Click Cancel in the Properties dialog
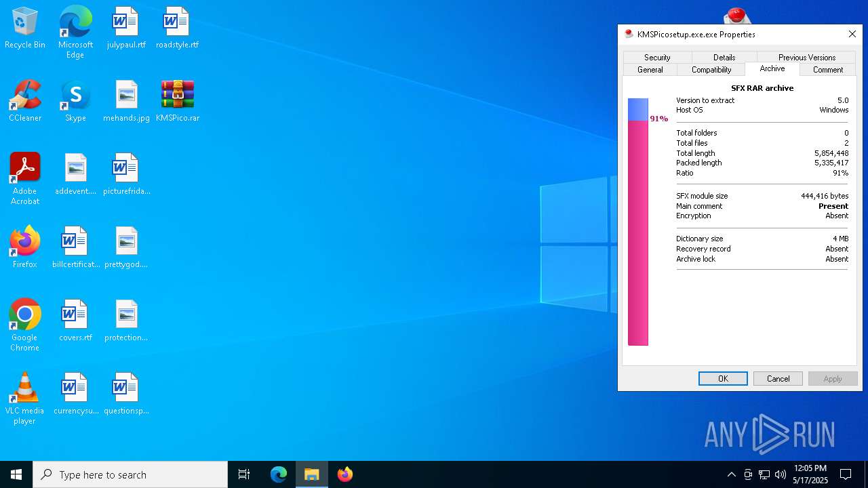This screenshot has width=868, height=488. [778, 379]
